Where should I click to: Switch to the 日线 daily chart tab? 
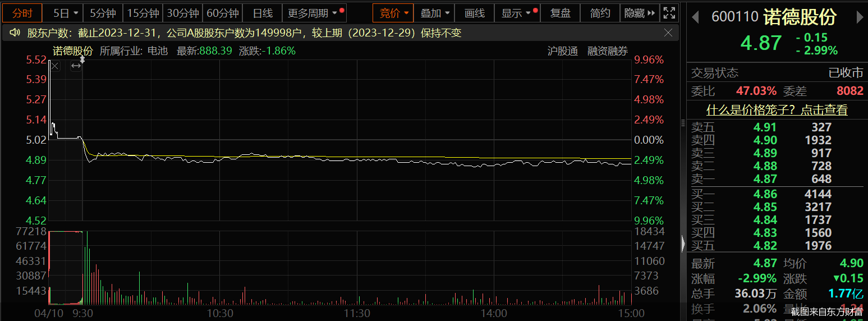click(262, 13)
